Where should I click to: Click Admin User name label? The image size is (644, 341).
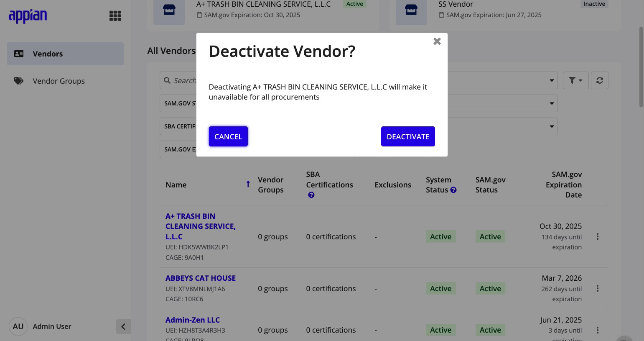(52, 326)
